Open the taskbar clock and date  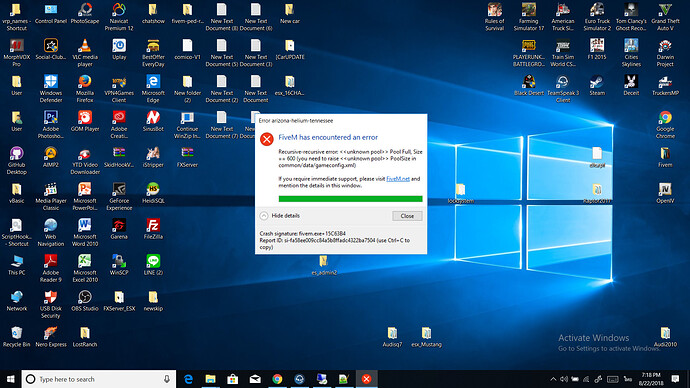click(x=651, y=379)
